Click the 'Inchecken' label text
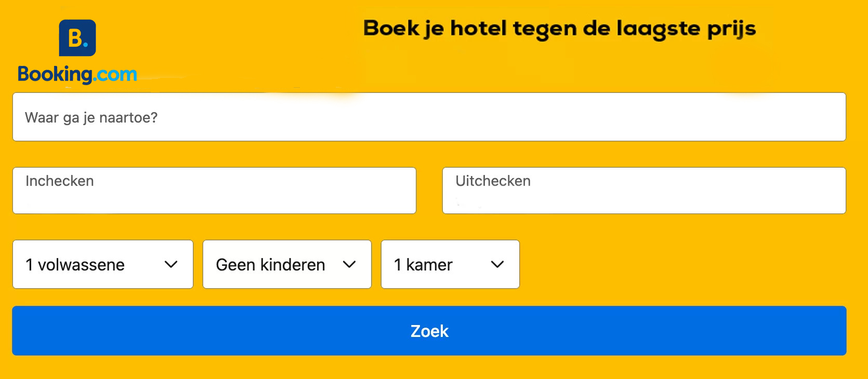 pyautogui.click(x=60, y=181)
